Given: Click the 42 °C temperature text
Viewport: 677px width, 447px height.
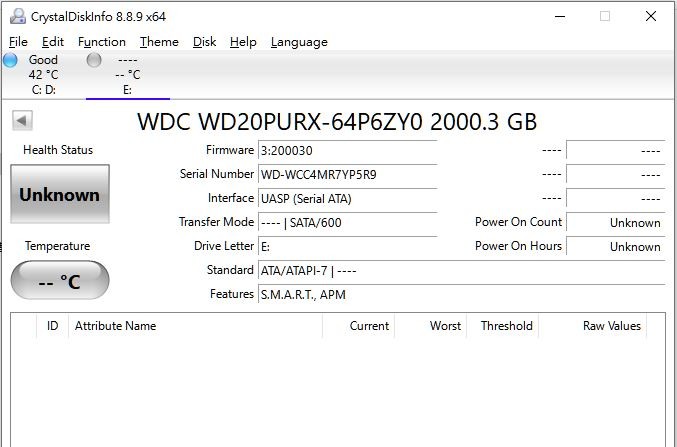Looking at the screenshot, I should coord(43,75).
